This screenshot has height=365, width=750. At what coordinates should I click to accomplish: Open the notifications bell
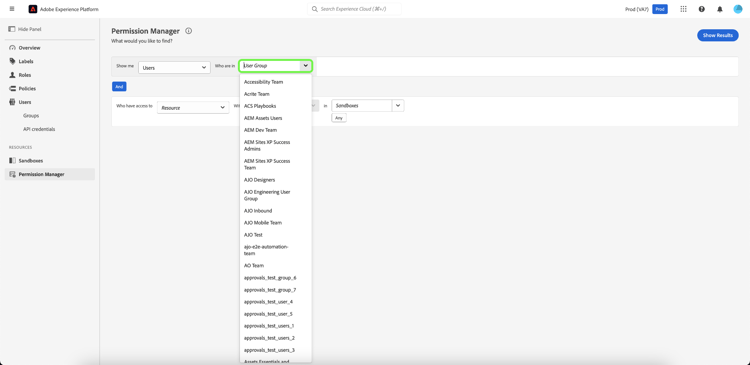719,9
